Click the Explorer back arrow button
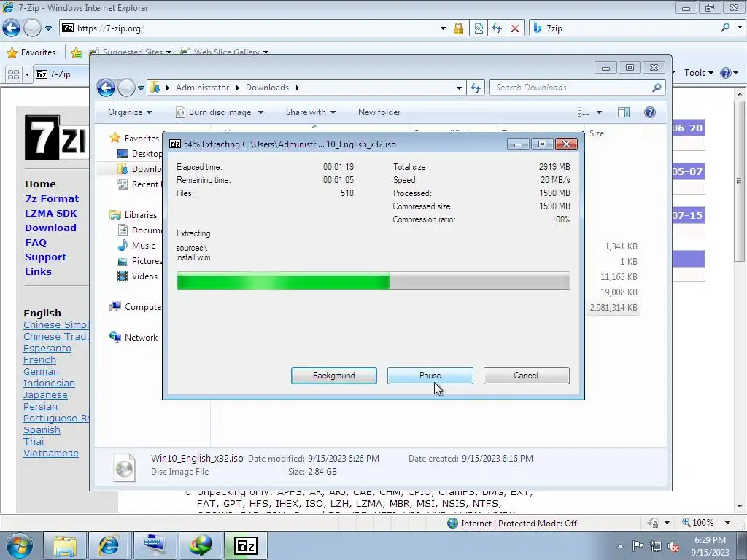Image resolution: width=747 pixels, height=560 pixels. click(x=106, y=87)
